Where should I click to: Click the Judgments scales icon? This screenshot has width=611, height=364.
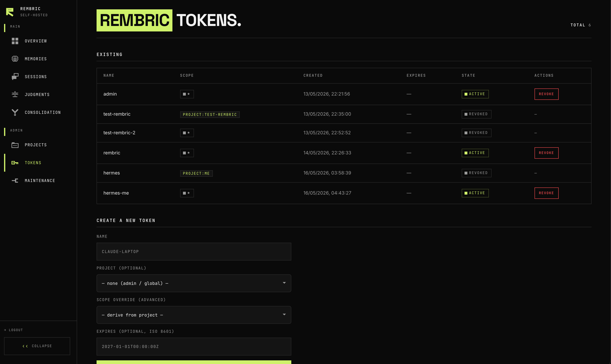coord(15,94)
